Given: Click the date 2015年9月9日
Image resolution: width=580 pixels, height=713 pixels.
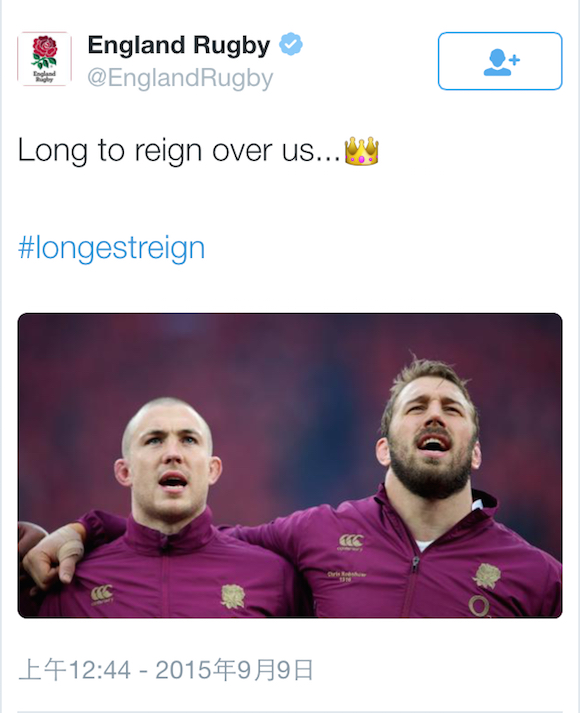Looking at the screenshot, I should [234, 670].
